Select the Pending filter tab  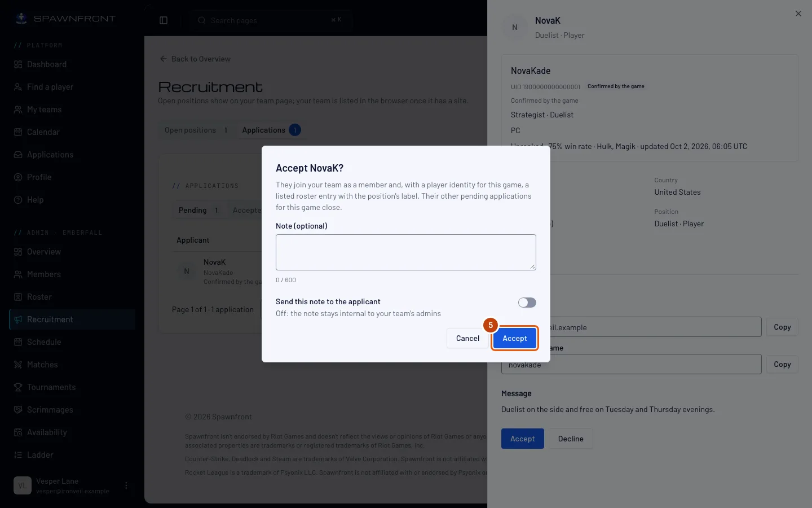[x=198, y=210]
